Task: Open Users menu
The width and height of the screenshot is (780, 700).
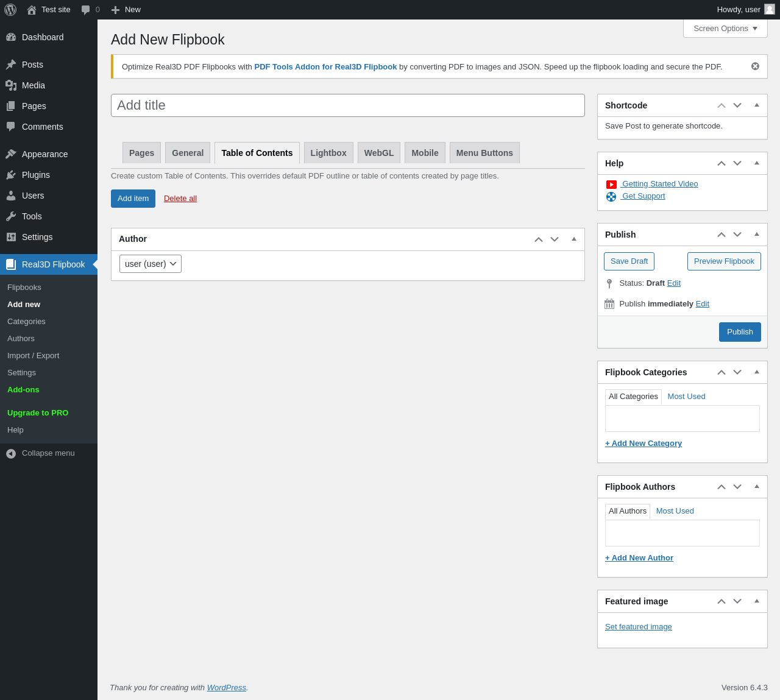Action: pyautogui.click(x=49, y=196)
